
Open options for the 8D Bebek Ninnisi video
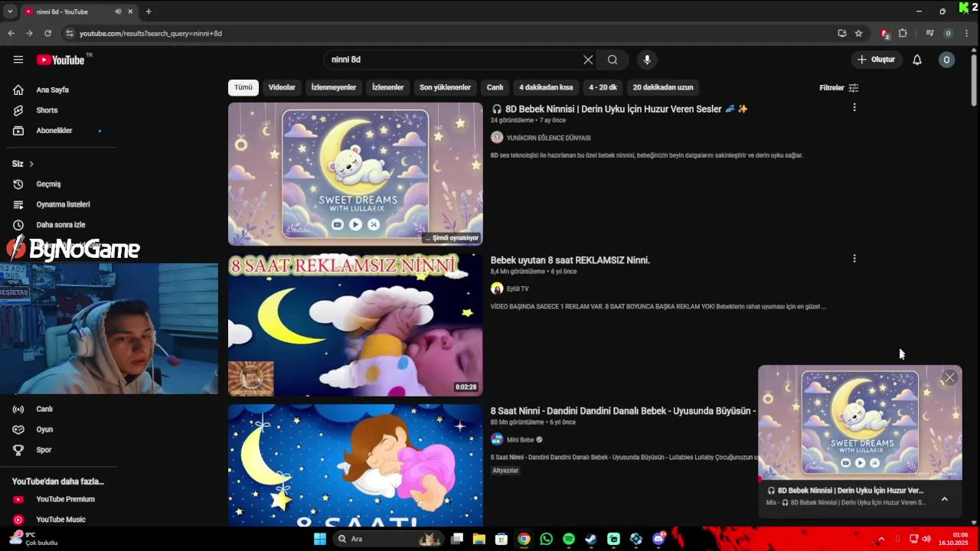pyautogui.click(x=854, y=108)
